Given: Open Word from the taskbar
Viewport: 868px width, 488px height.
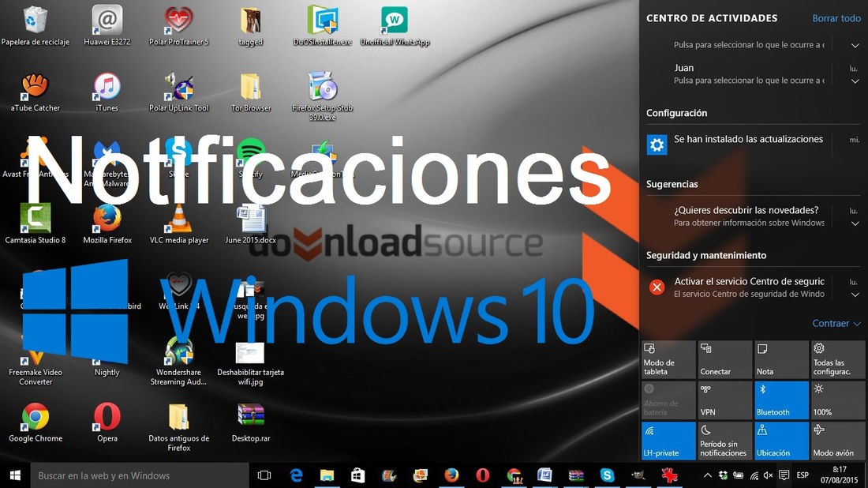Looking at the screenshot, I should coord(544,475).
